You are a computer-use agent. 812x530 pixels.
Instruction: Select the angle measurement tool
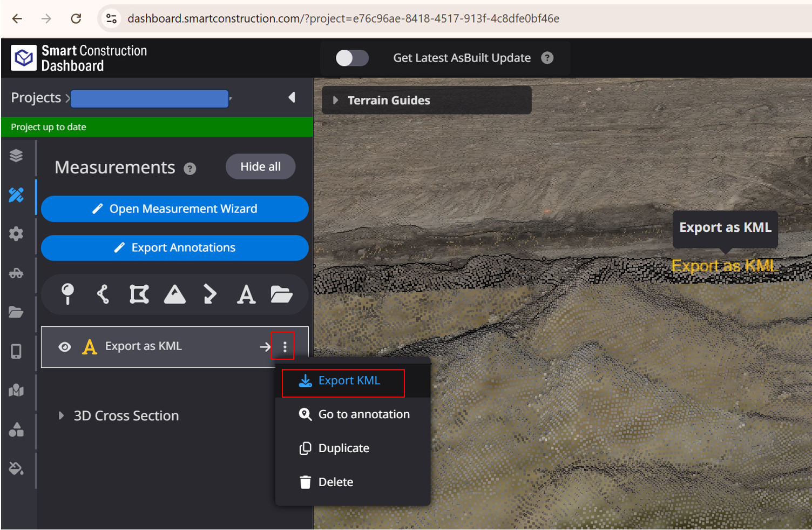pos(210,294)
